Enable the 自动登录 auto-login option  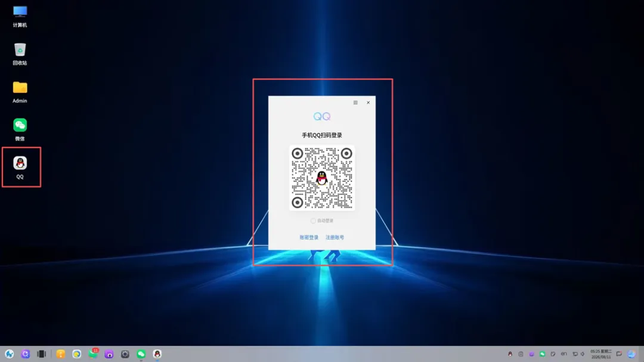coord(321,221)
